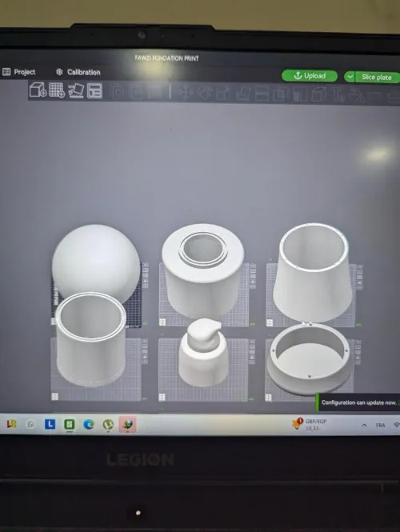This screenshot has height=532, width=400.
Task: Open the Project tab
Action: coord(19,72)
